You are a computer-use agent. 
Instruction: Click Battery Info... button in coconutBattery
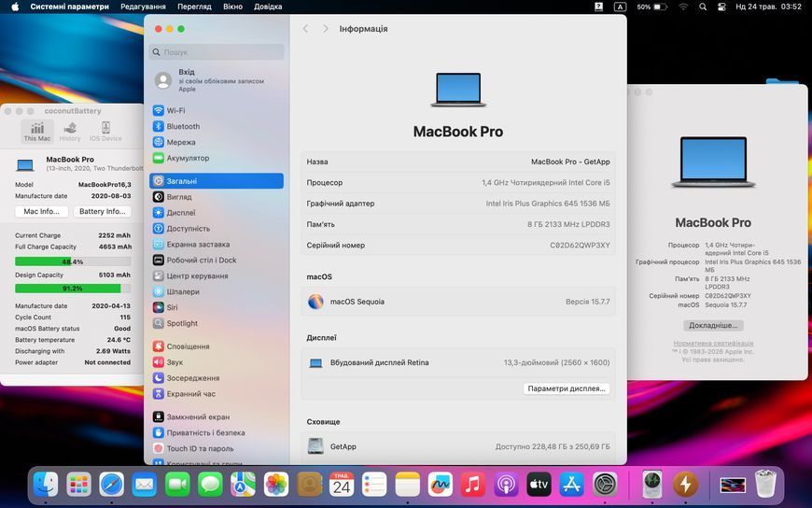coord(102,211)
